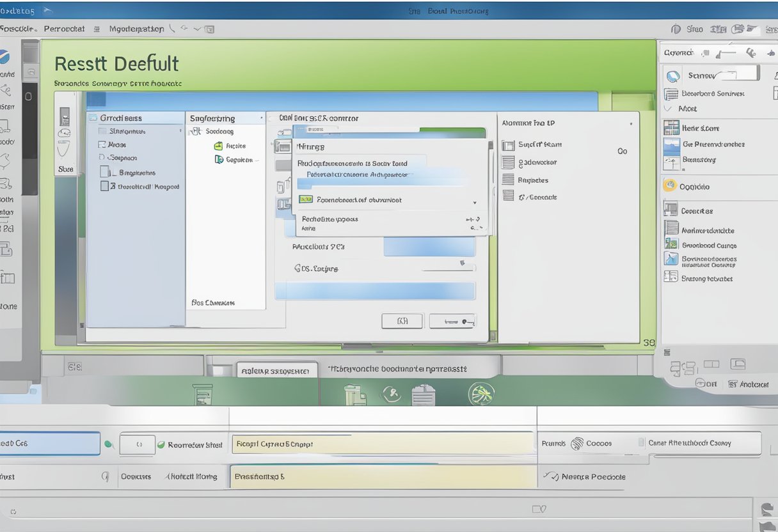Open the Home Store thumbnail icon in sidebar
This screenshot has height=532, width=778.
click(671, 127)
